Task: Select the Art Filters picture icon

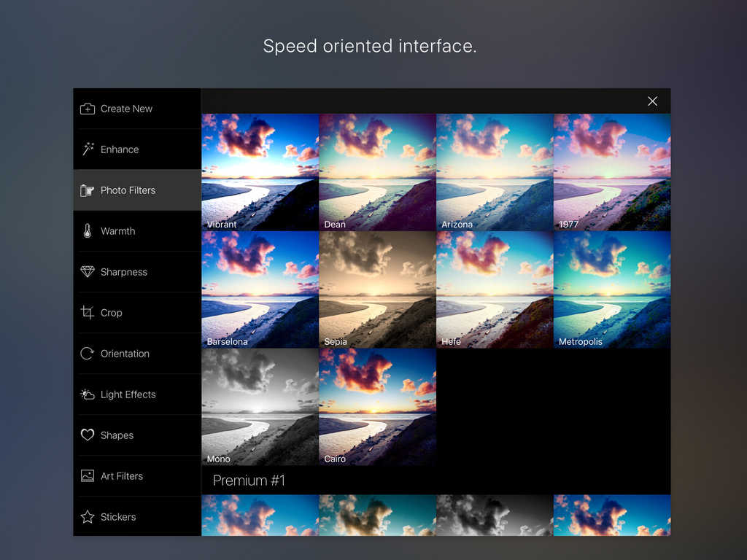Action: (88, 476)
